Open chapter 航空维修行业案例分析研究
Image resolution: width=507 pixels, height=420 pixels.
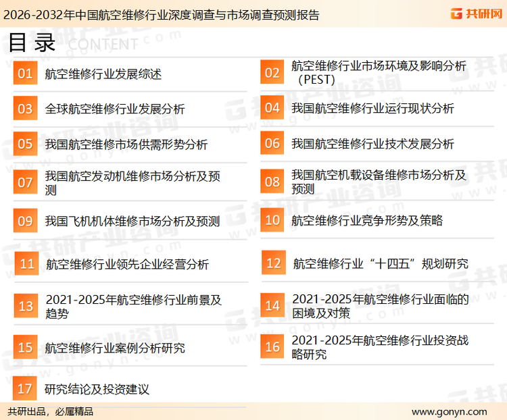coord(115,348)
